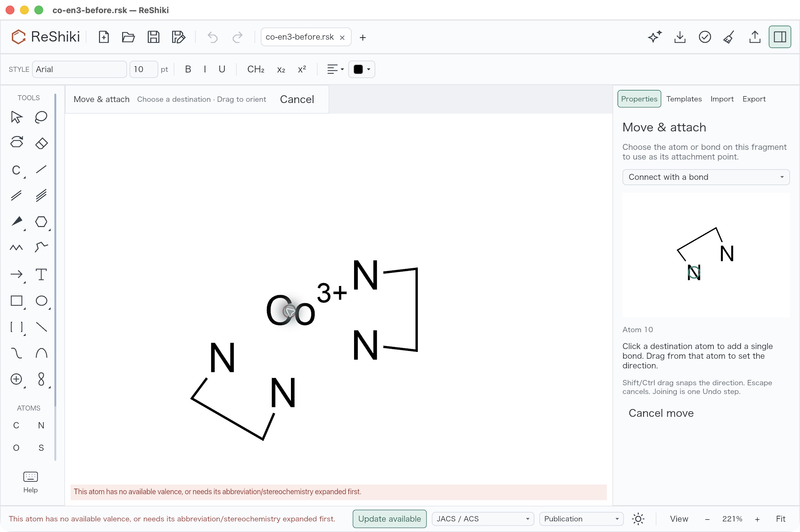
Task: Select the rectangle shape tool
Action: coord(16,301)
